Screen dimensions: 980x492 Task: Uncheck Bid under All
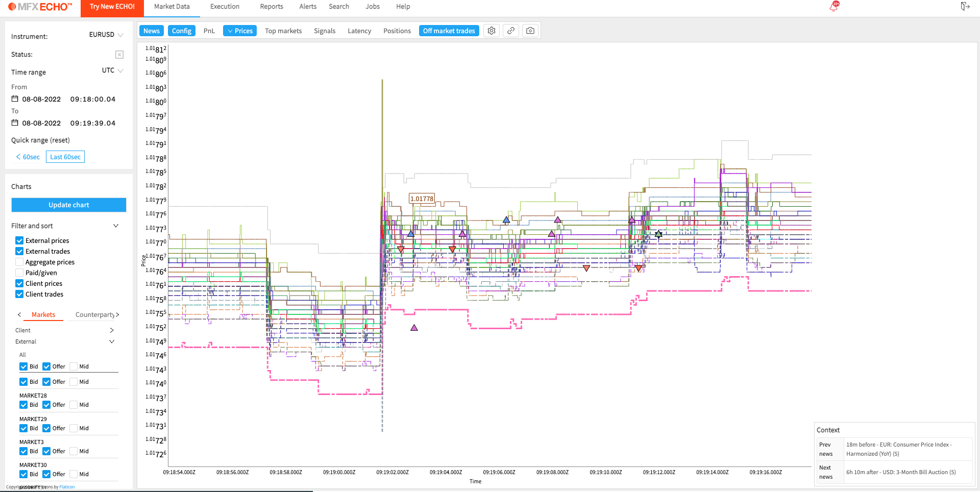(x=23, y=366)
